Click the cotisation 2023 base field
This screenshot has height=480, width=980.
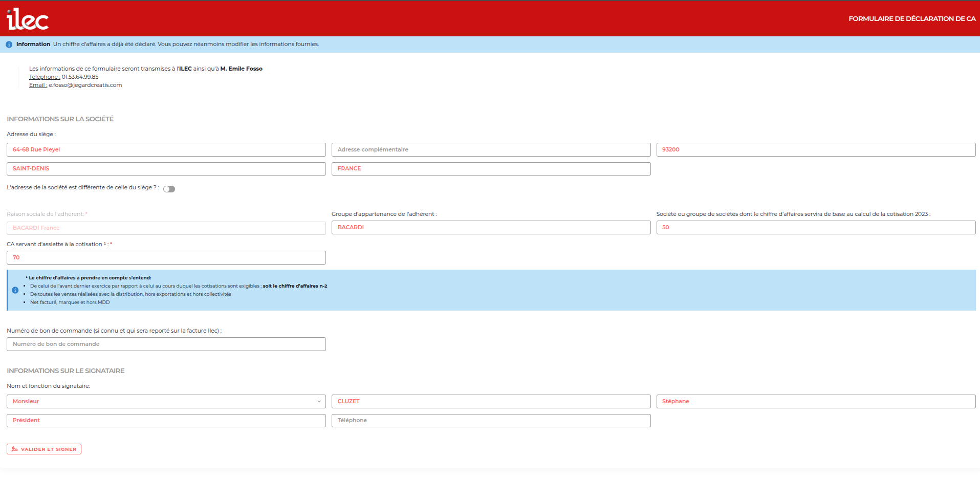tap(816, 228)
